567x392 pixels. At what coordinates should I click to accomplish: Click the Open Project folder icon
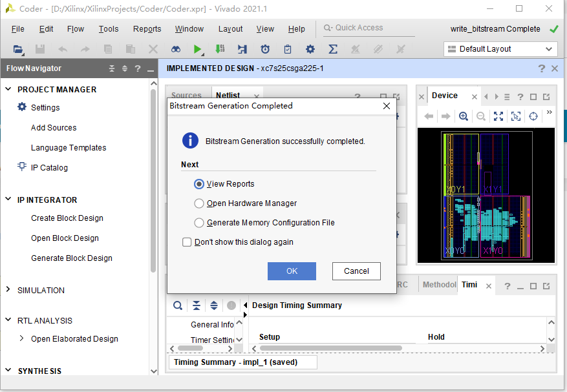(x=17, y=49)
